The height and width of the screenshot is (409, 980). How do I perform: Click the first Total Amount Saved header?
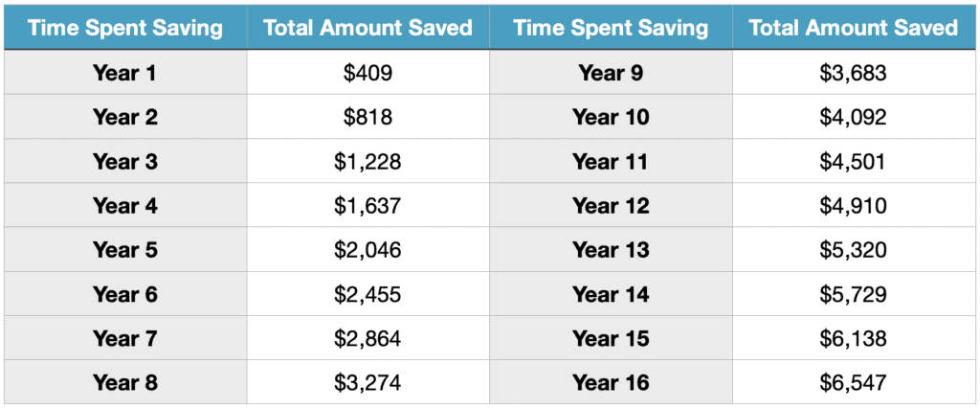click(x=368, y=28)
